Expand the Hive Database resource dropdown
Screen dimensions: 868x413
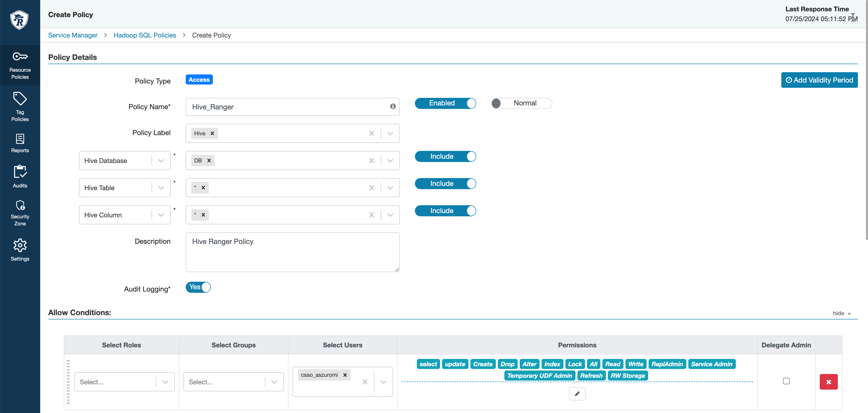point(161,161)
